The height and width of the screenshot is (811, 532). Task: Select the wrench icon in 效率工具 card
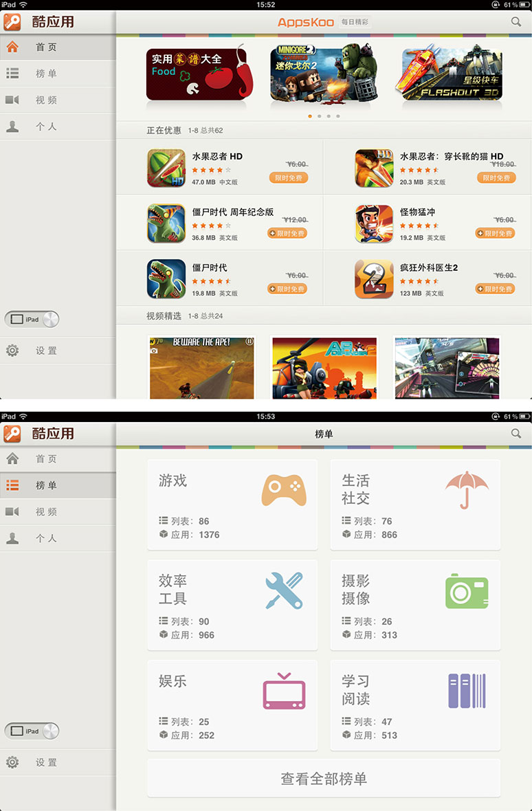(284, 590)
